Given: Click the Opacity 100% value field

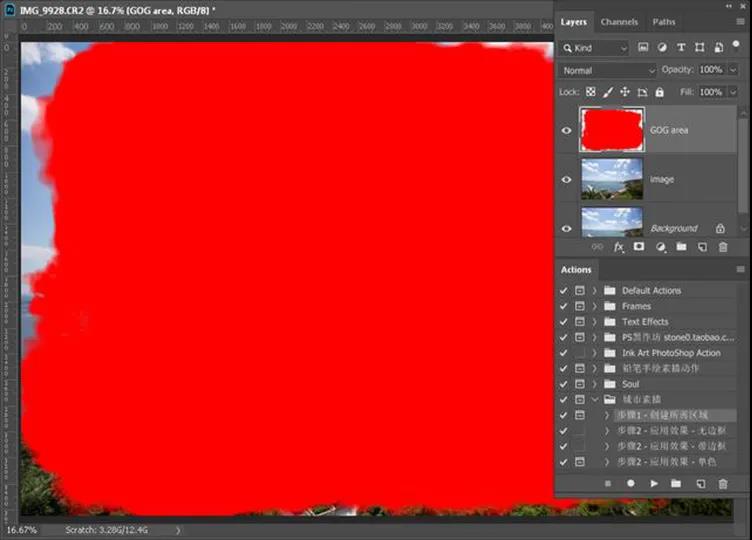Looking at the screenshot, I should [712, 70].
